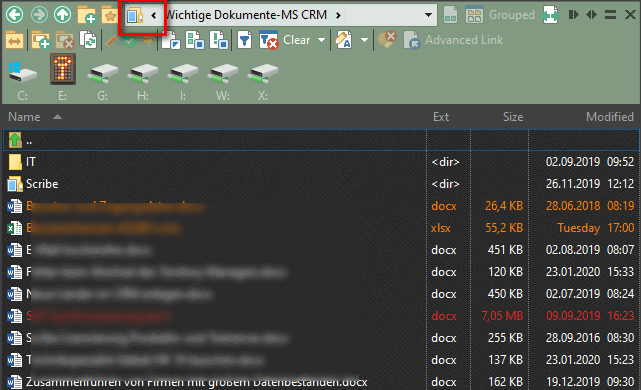Auto-size columns with green arrows page icon
Image resolution: width=641 pixels, height=390 pixels.
(551, 15)
